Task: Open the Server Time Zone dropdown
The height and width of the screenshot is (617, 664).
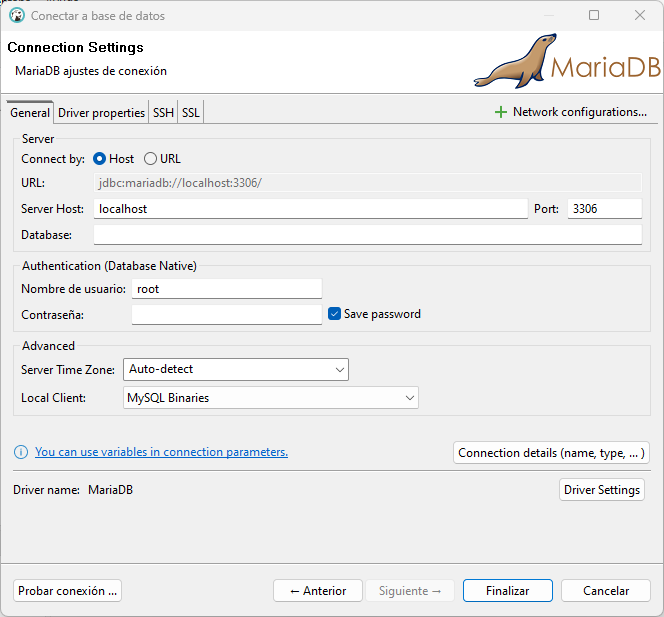Action: point(236,369)
